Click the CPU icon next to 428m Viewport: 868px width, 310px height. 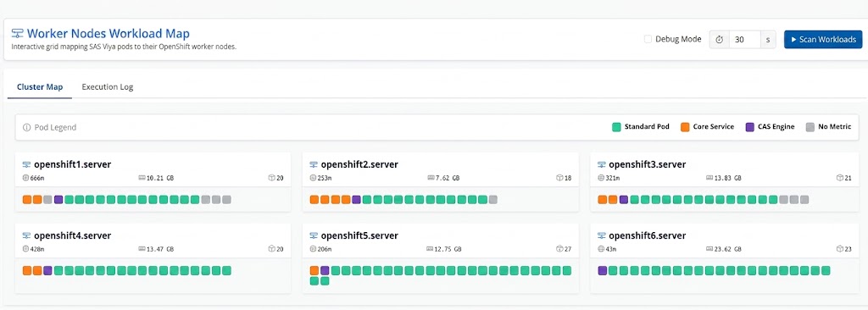(x=25, y=249)
